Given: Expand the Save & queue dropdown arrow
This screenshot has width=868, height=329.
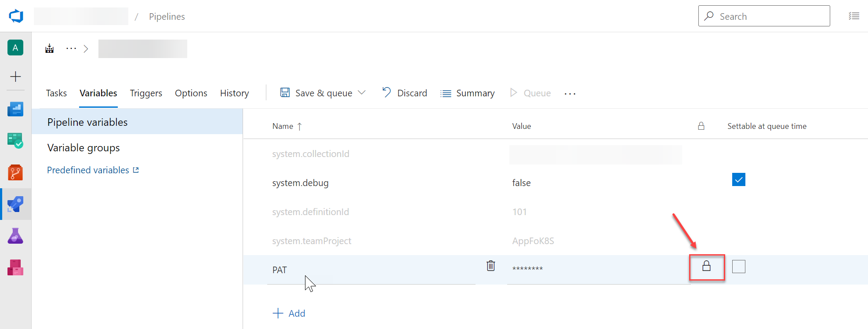Looking at the screenshot, I should (x=362, y=93).
